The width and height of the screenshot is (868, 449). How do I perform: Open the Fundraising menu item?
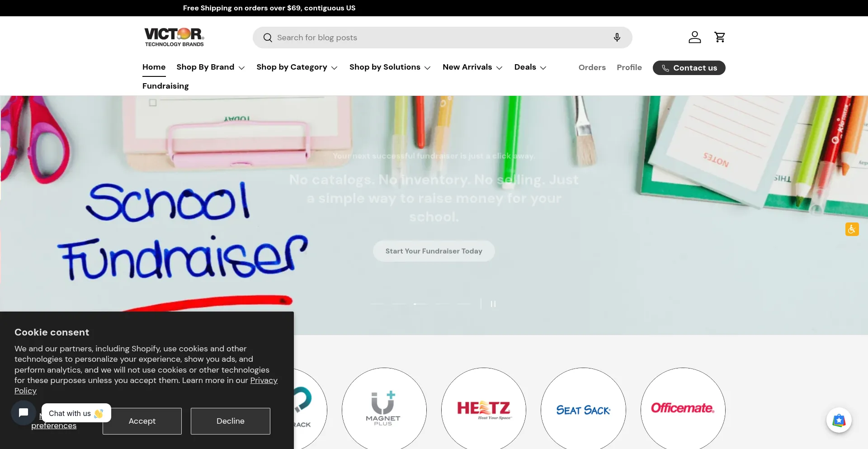(165, 86)
